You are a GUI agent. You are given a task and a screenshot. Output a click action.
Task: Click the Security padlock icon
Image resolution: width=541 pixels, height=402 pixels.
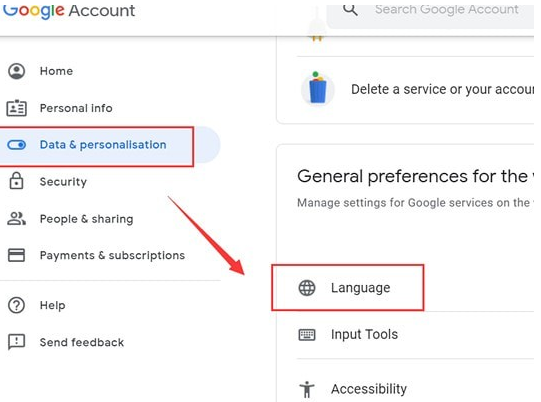click(x=16, y=181)
